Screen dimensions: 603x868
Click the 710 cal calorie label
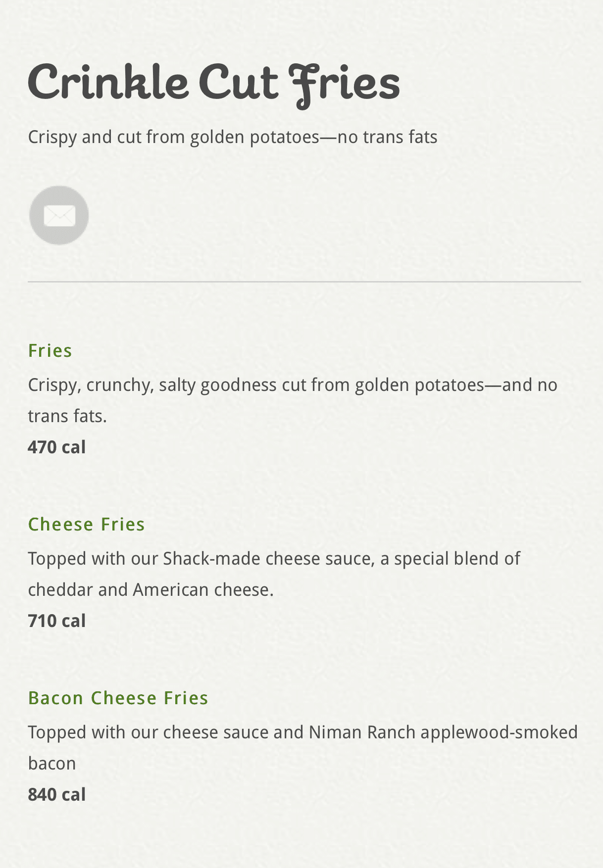[56, 621]
